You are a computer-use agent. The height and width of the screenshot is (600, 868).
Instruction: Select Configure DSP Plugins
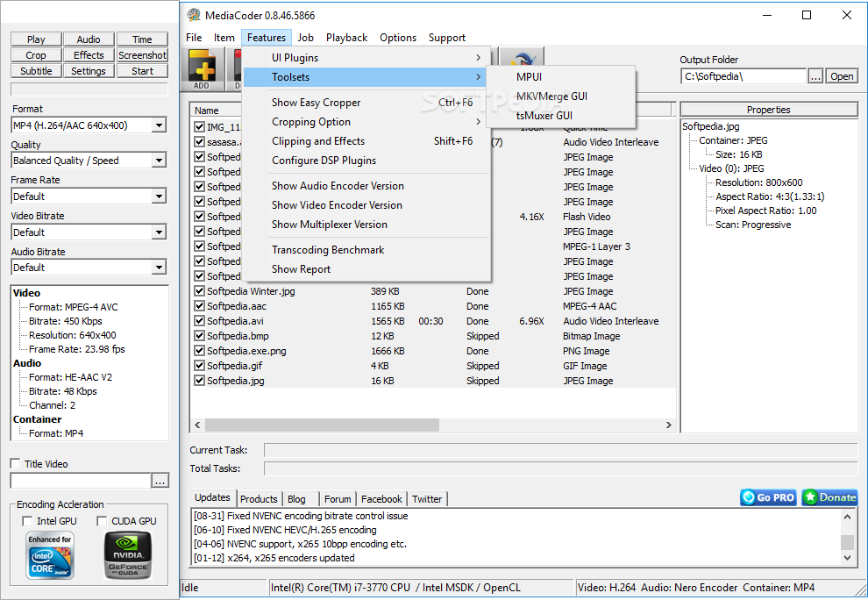tap(366, 161)
